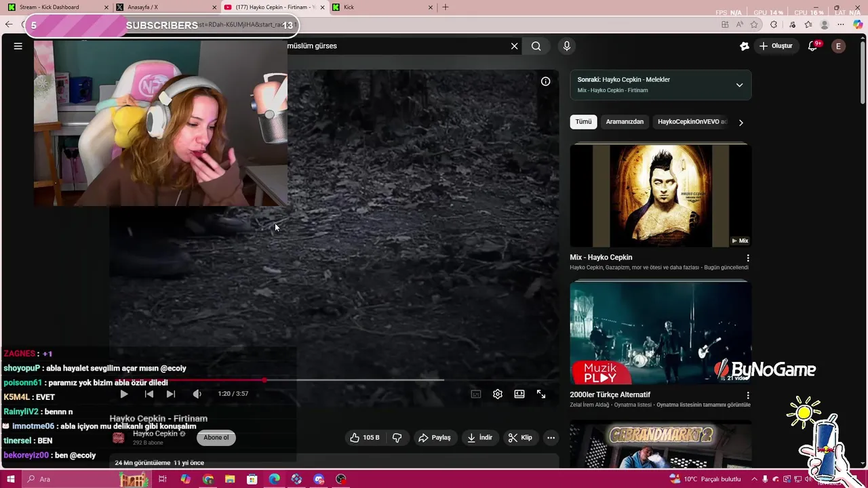Share the video via Paylaş
The width and height of the screenshot is (868, 488).
(x=435, y=438)
